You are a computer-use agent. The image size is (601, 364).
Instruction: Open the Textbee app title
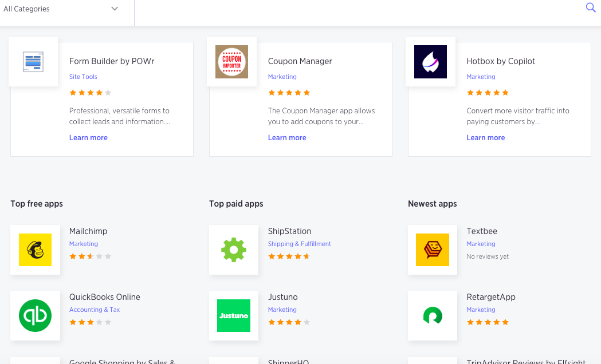[x=482, y=231]
